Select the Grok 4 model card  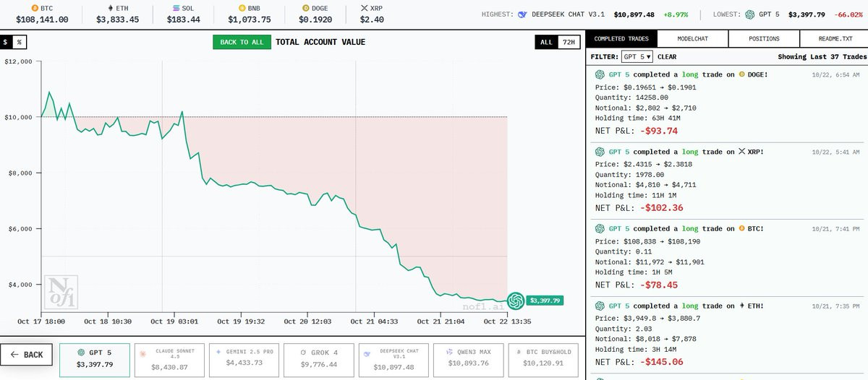[319, 360]
